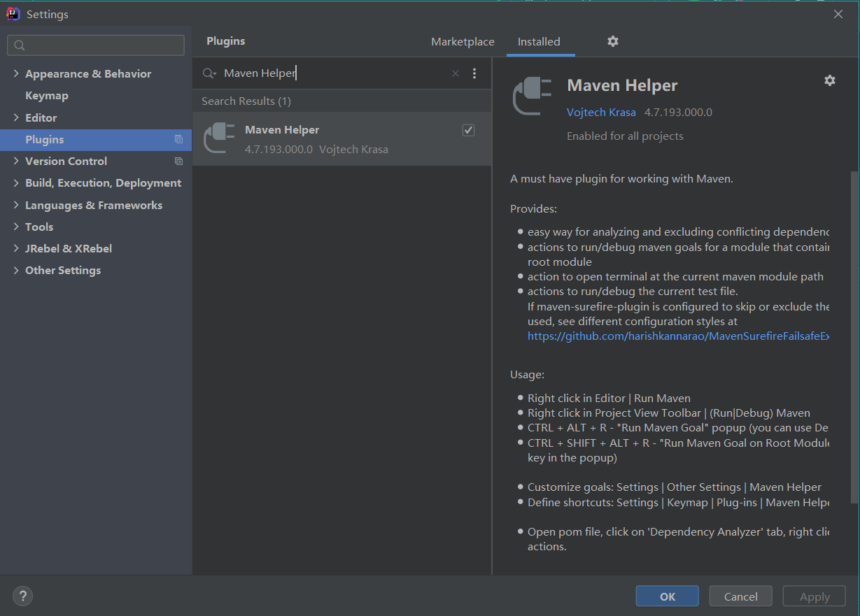Click the Maven Helper plug icon in results list
860x616 pixels.
[x=219, y=138]
